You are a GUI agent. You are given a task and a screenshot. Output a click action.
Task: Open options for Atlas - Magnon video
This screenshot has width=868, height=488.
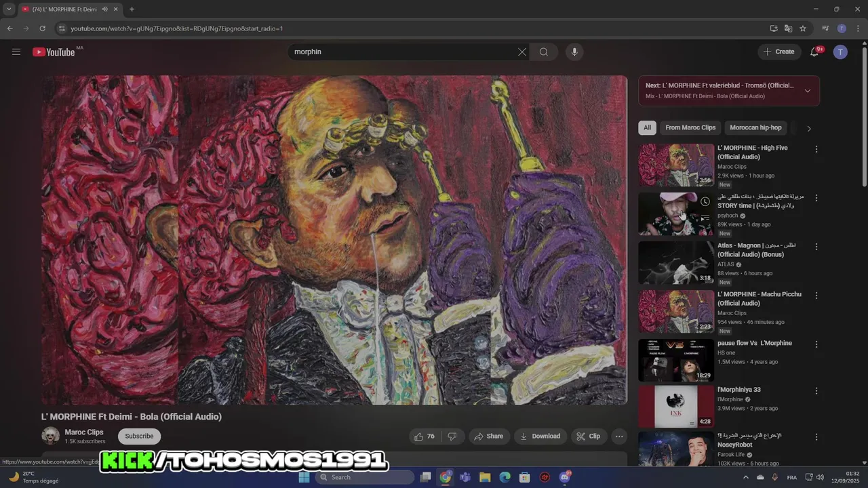816,247
